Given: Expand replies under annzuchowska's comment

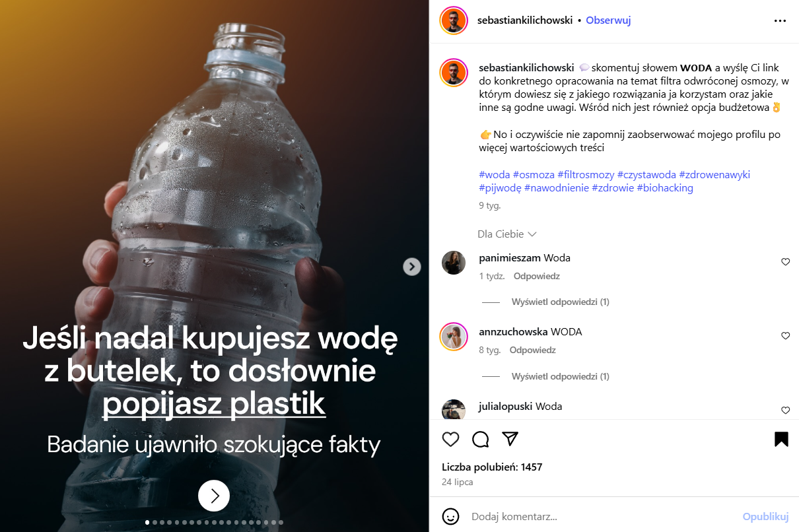Looking at the screenshot, I should click(560, 377).
